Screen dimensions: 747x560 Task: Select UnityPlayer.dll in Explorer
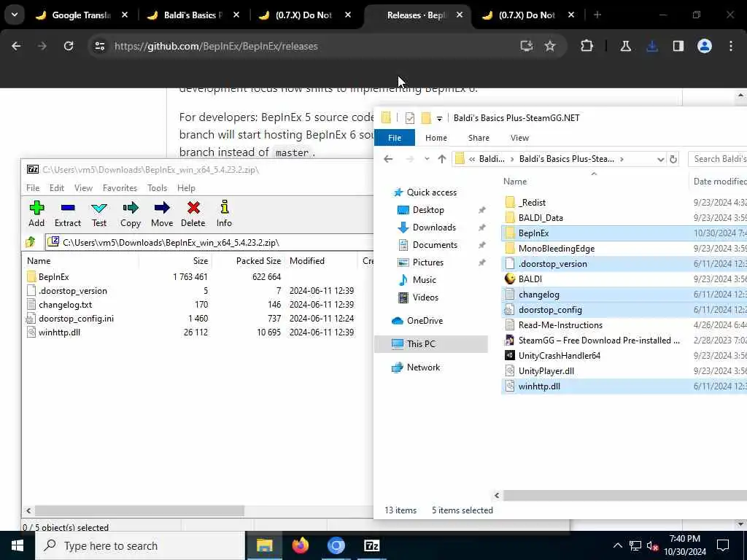tap(546, 371)
